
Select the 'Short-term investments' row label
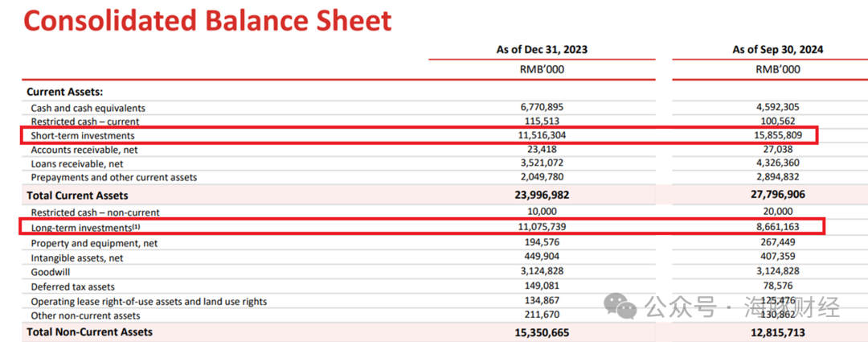(x=83, y=135)
